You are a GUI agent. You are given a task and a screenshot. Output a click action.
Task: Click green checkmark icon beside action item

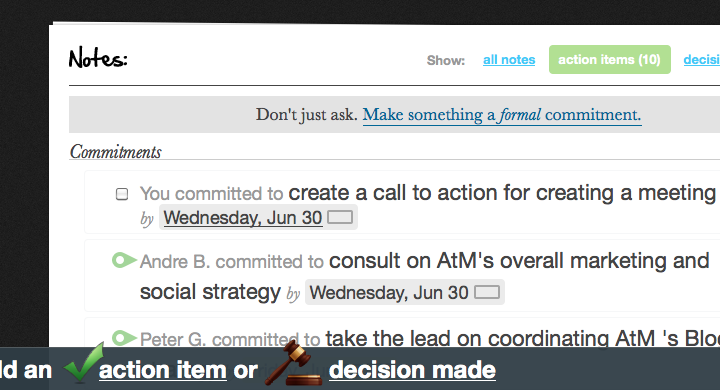tap(84, 363)
